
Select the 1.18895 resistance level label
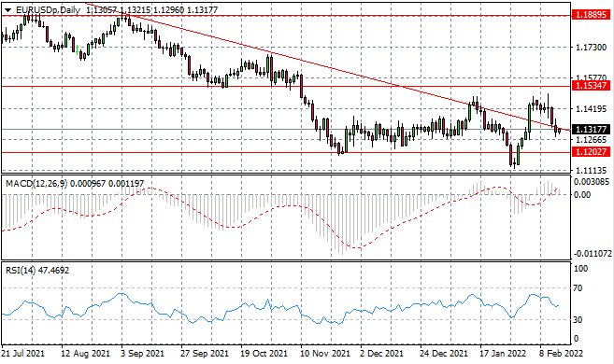pos(592,15)
